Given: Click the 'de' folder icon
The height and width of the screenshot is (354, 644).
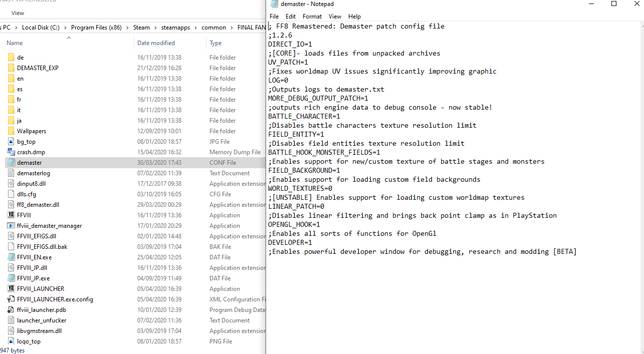Looking at the screenshot, I should 11,57.
